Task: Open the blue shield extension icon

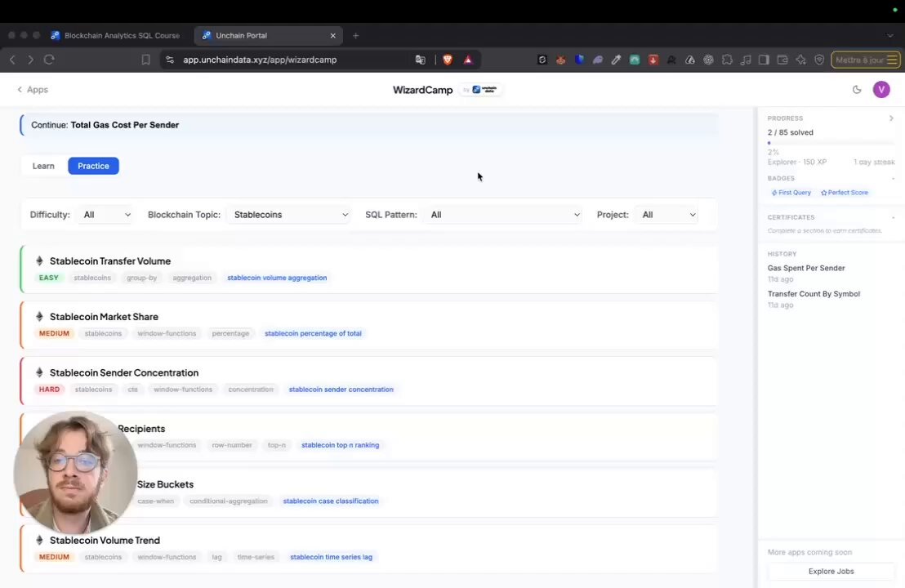Action: [579, 60]
